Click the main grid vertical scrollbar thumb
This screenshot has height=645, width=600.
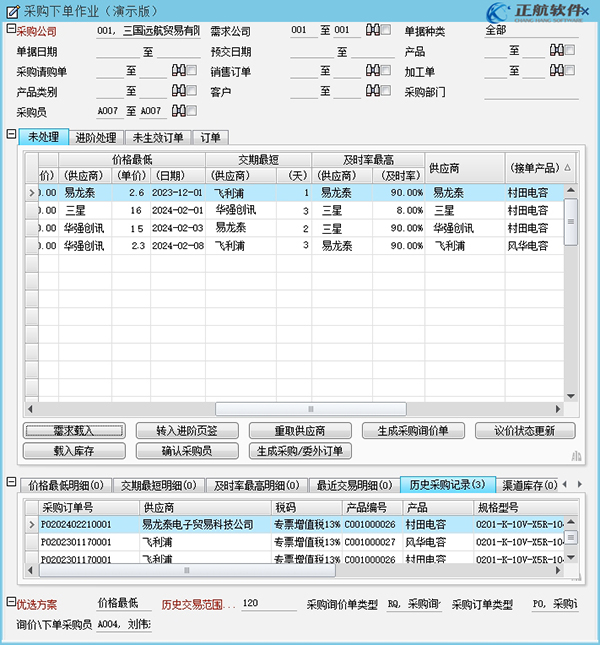[x=571, y=221]
